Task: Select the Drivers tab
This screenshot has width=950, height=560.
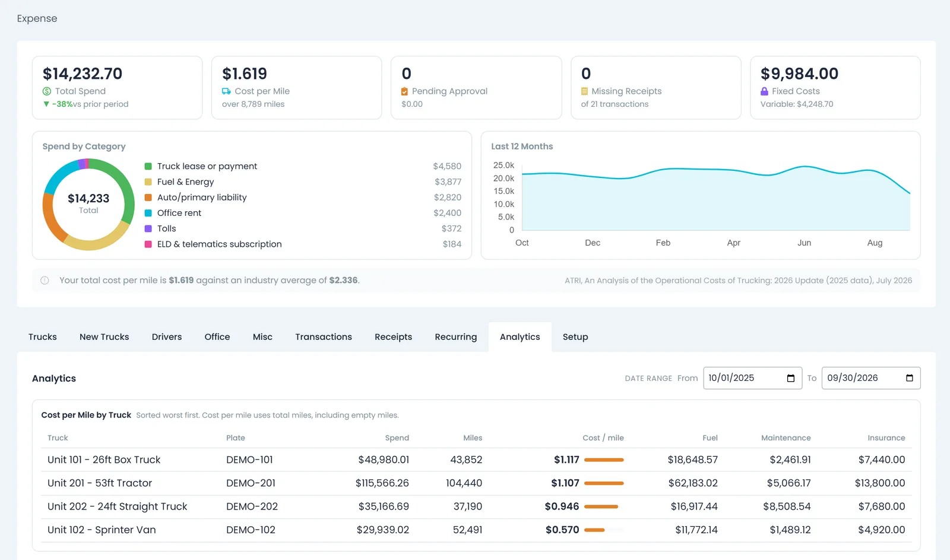Action: point(167,337)
